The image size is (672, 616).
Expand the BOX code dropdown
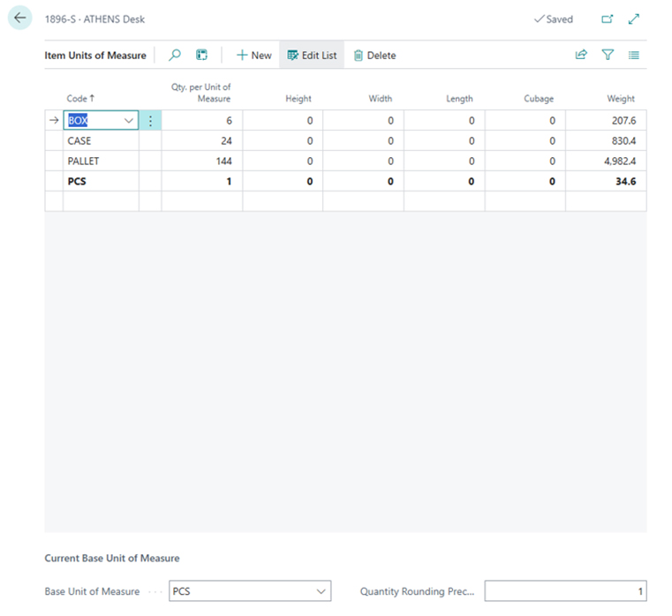pyautogui.click(x=129, y=121)
